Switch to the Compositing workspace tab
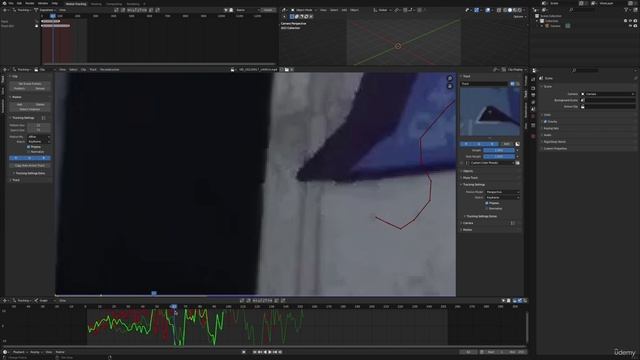Screen dimensions: 640x360 point(114,4)
